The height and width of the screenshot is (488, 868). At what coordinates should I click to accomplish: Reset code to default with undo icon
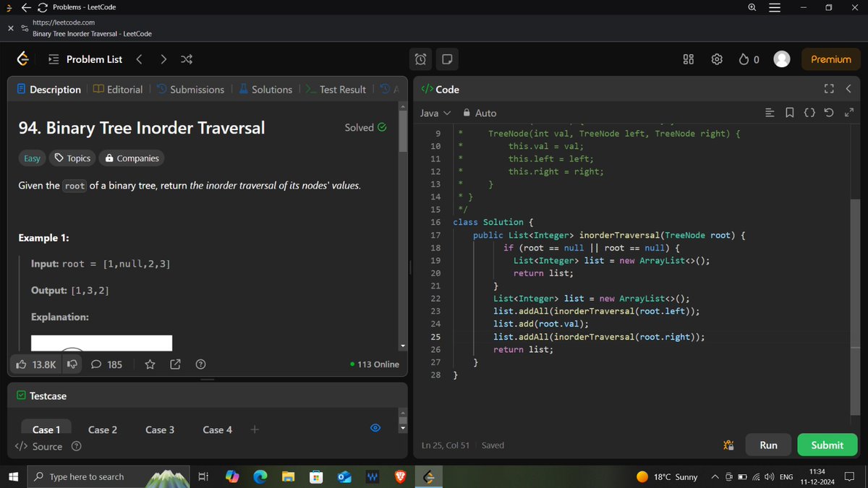click(830, 113)
